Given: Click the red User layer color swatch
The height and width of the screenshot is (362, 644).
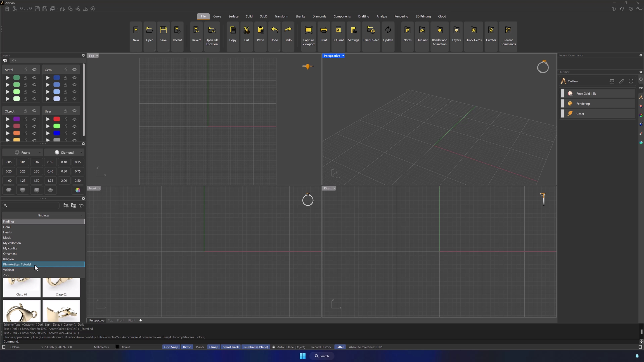Looking at the screenshot, I should 56,119.
